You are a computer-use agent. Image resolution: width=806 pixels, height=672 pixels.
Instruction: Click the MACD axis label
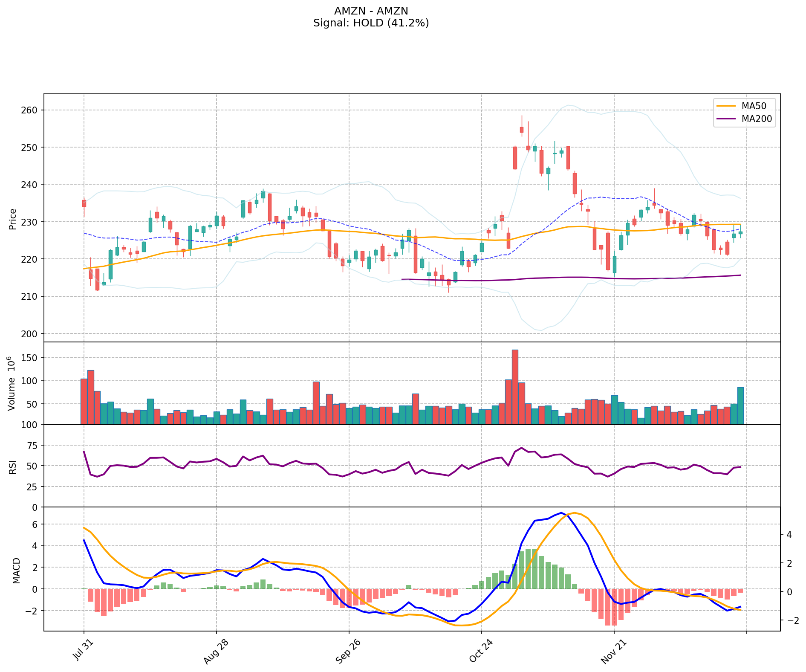coord(16,570)
